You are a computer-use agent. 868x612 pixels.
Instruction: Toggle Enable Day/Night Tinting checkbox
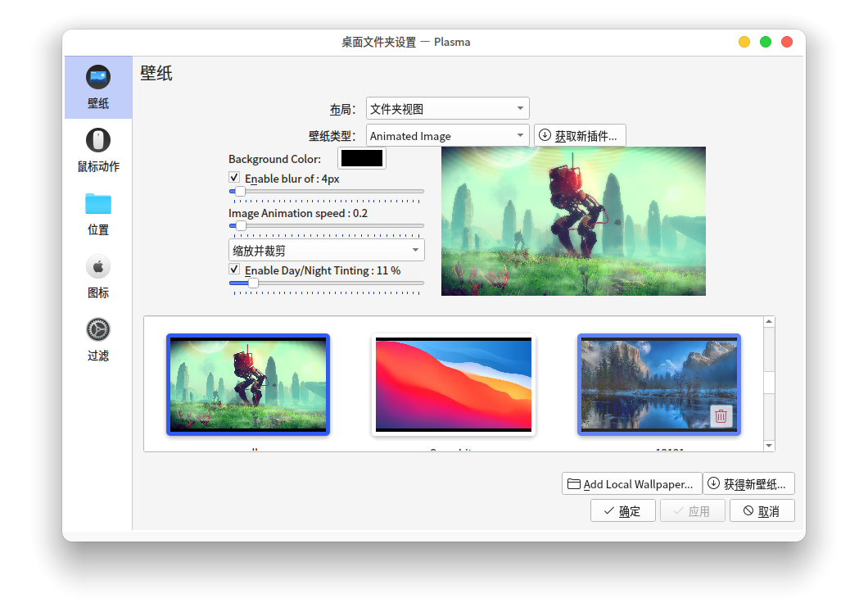234,270
